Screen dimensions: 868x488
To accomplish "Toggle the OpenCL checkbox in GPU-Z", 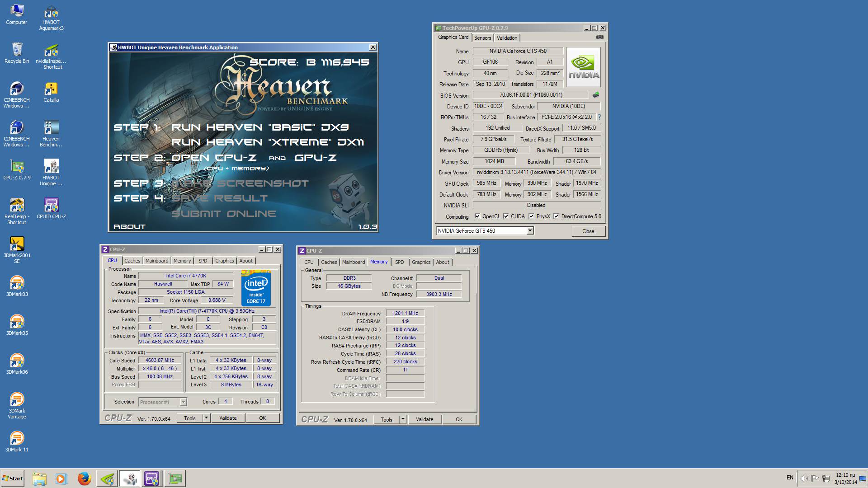I will 477,216.
